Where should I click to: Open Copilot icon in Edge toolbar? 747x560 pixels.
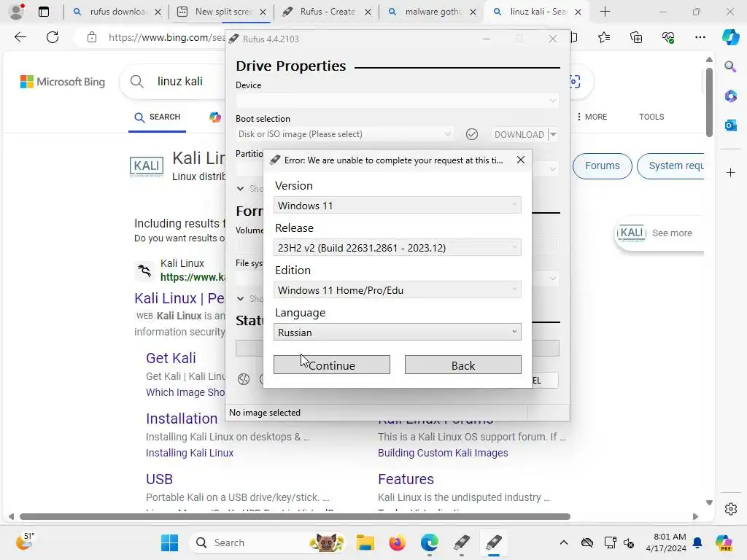click(730, 37)
